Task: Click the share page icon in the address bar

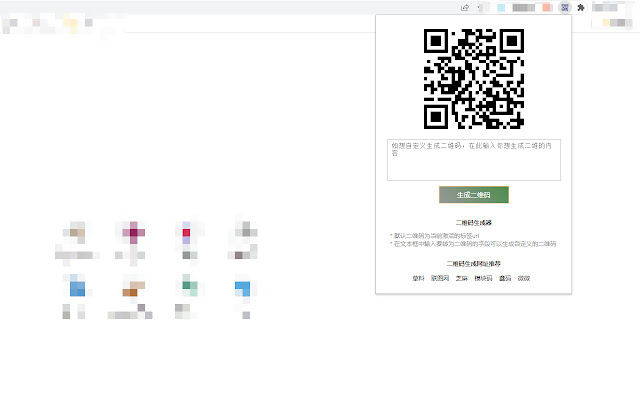Action: [x=464, y=8]
